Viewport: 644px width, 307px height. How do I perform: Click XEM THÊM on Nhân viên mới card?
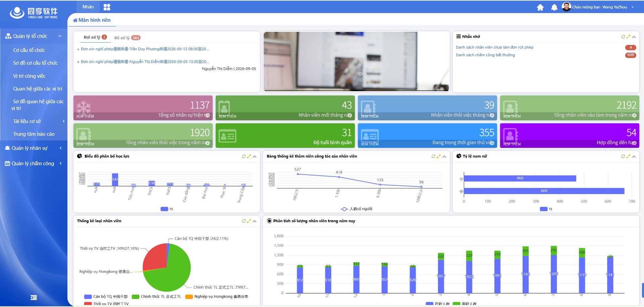pos(227,116)
